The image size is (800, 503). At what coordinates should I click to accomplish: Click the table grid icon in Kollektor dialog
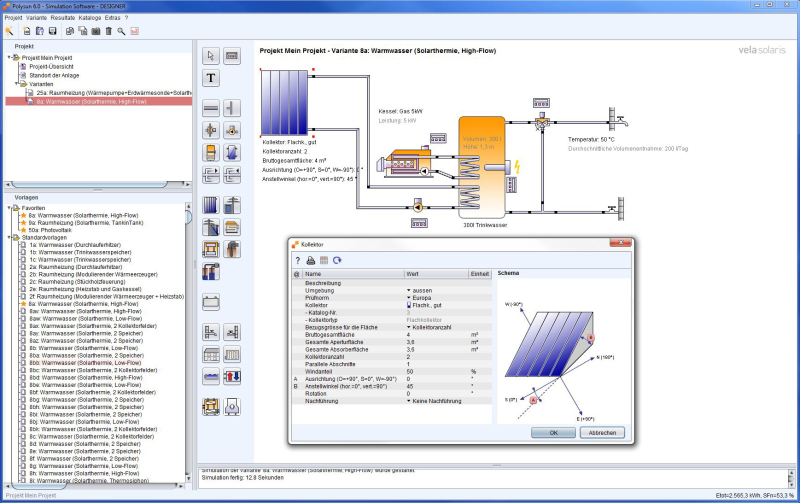click(x=323, y=261)
